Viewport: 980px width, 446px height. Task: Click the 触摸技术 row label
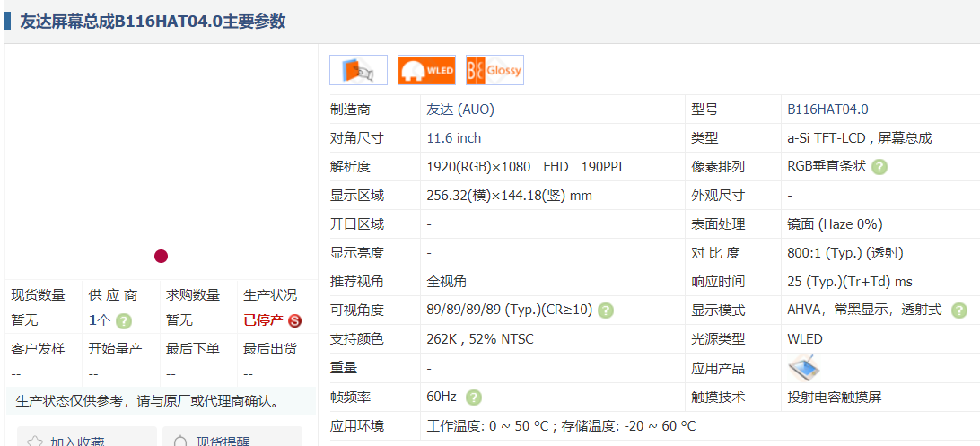[718, 398]
